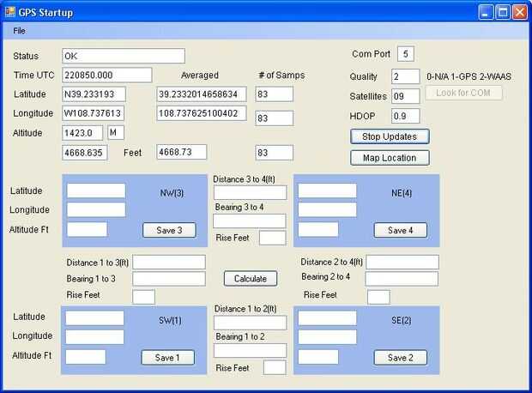Click the Longitude field W108.737613
This screenshot has width=532, height=393.
[x=94, y=113]
